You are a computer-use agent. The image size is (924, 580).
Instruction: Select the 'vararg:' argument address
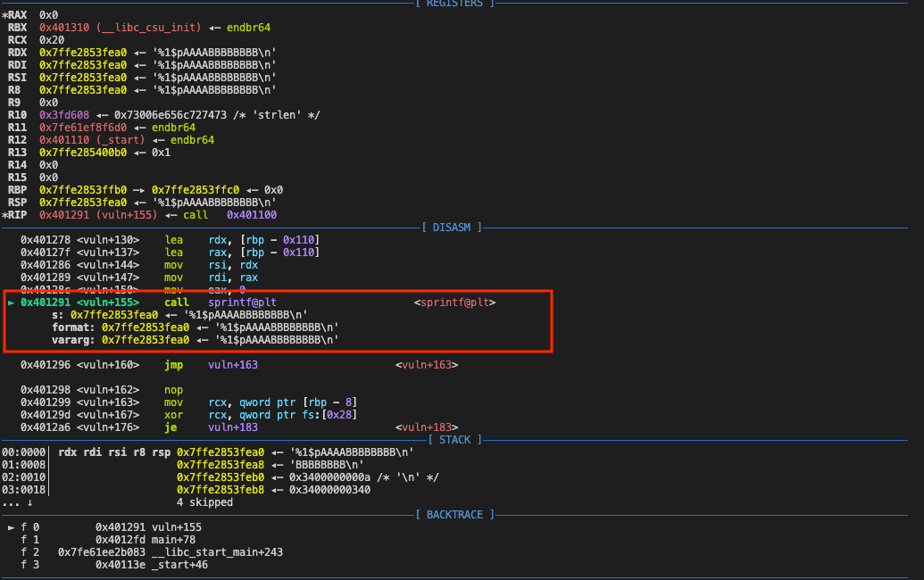(146, 340)
